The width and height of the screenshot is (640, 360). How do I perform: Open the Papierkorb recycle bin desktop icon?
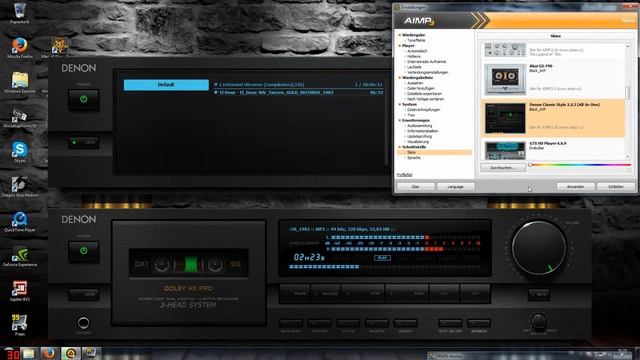(20, 12)
